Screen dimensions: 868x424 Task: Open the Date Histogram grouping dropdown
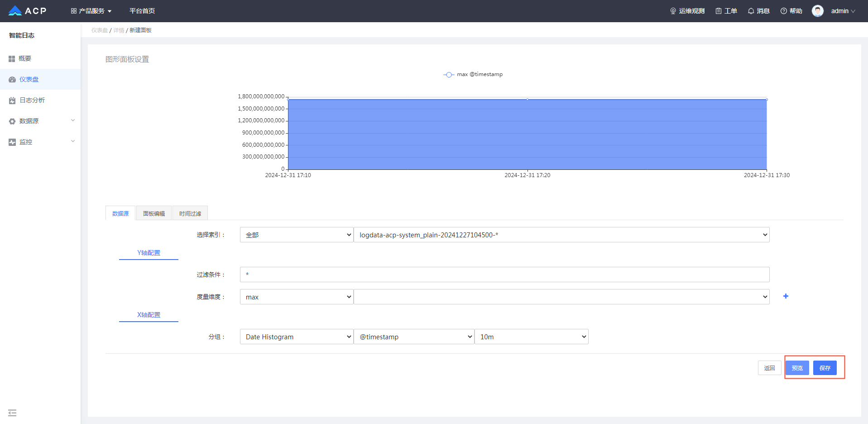click(x=297, y=337)
